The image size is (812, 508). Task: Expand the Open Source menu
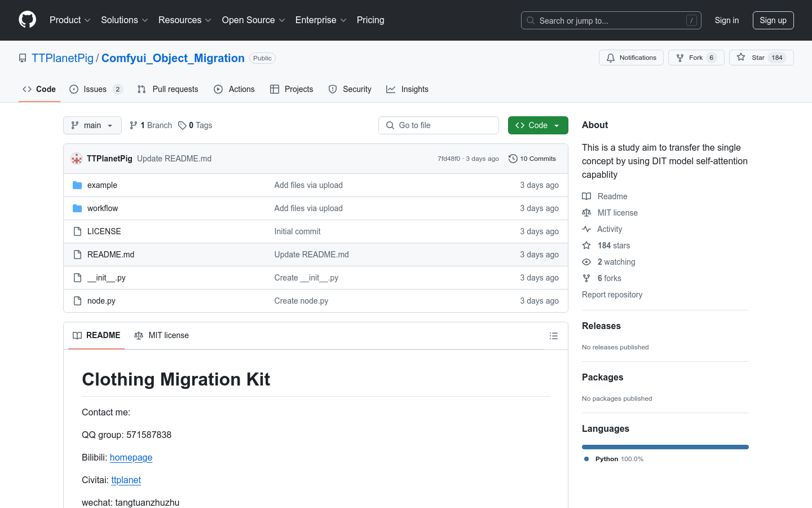[254, 20]
